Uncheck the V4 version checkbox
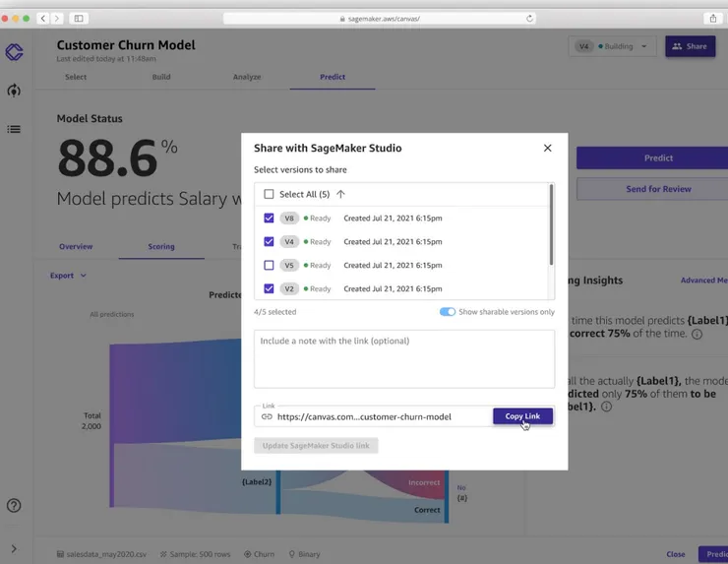Image resolution: width=728 pixels, height=564 pixels. coord(269,241)
